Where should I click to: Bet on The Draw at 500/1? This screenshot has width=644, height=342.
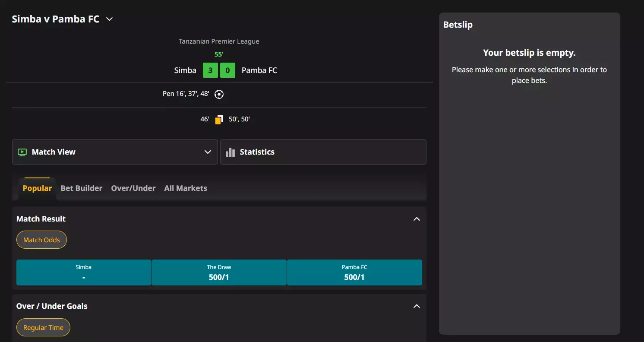click(219, 272)
